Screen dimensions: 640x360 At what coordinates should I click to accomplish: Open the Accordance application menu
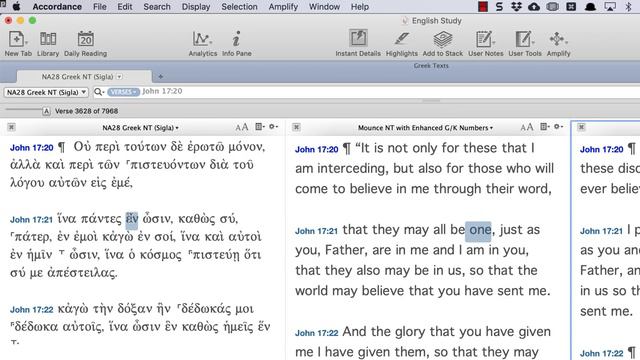coord(57,7)
